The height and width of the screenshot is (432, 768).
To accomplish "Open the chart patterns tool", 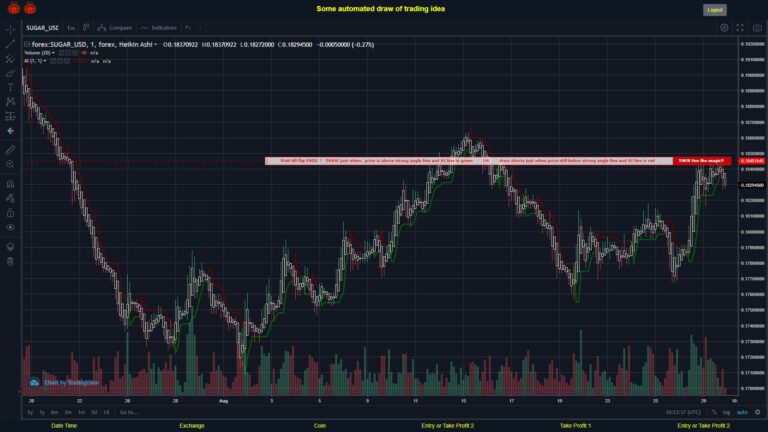I will click(x=10, y=101).
